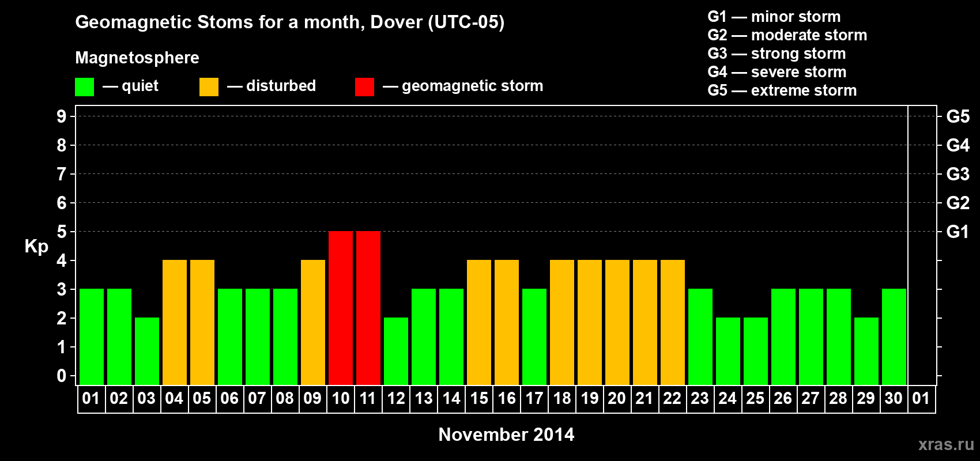Click the red geomagnetic storm legend swatch

[364, 87]
